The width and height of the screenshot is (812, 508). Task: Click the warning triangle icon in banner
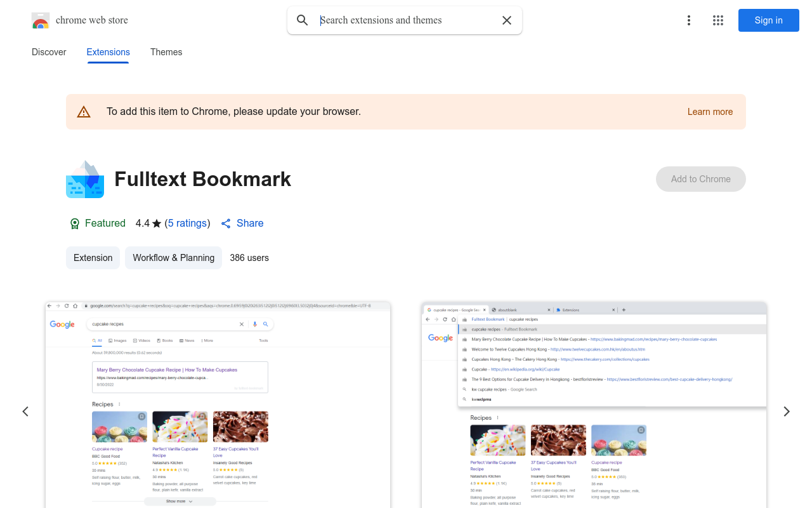pyautogui.click(x=84, y=112)
